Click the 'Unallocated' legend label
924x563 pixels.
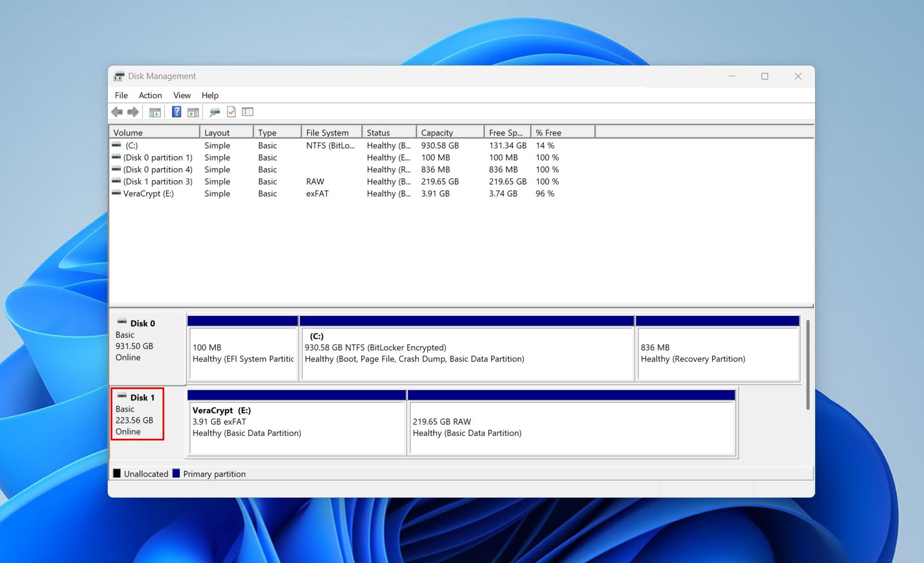146,474
